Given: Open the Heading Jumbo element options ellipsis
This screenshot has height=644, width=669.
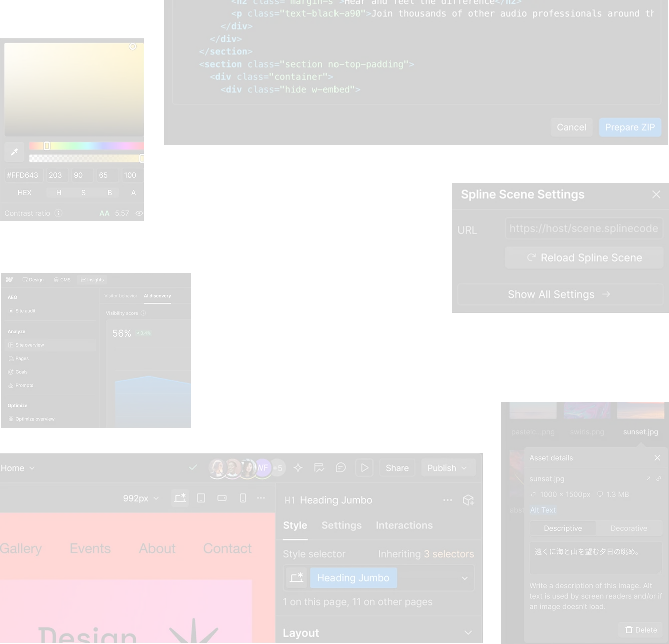Looking at the screenshot, I should click(x=448, y=500).
